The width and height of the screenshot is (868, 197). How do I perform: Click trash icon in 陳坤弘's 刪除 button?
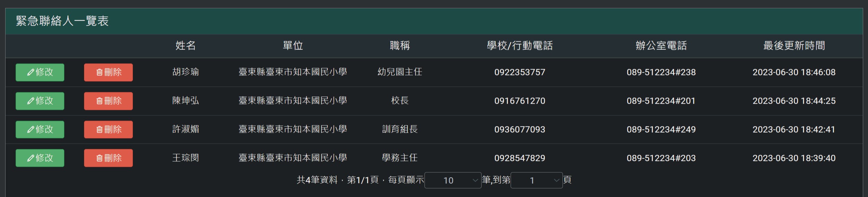[x=99, y=101]
